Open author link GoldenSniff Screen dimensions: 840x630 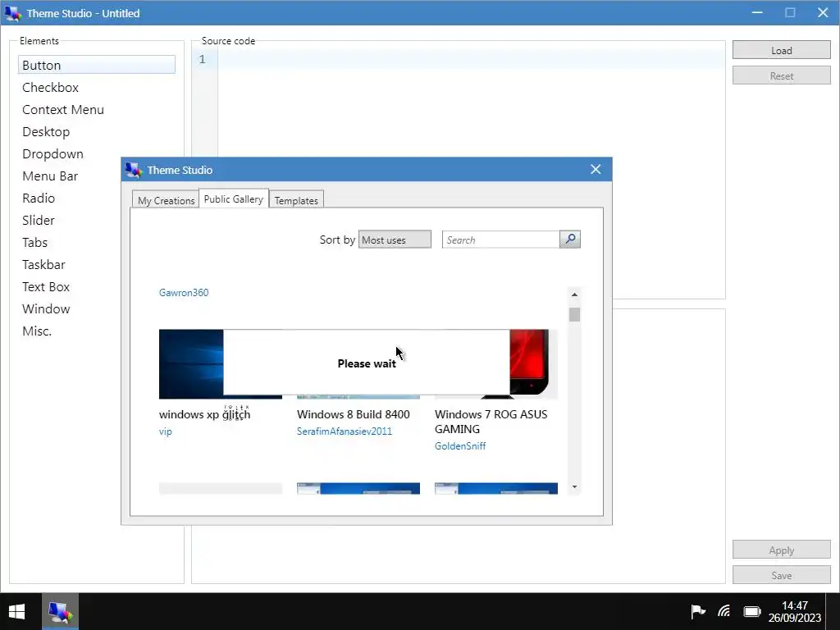coord(460,445)
